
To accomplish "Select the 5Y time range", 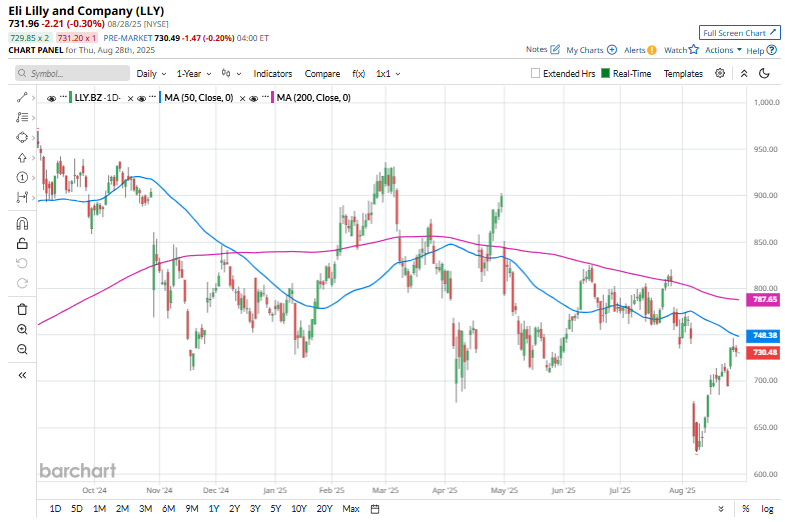I will pos(275,509).
